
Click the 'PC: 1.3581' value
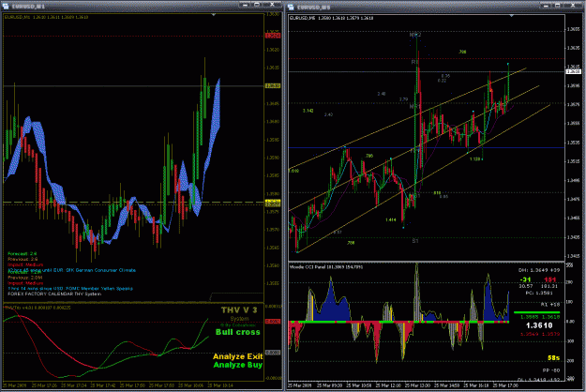pos(539,293)
